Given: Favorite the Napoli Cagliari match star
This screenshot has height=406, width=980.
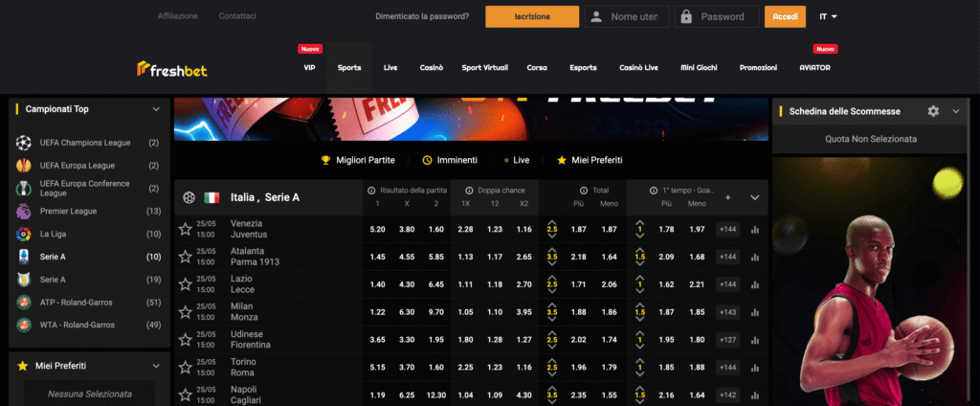Looking at the screenshot, I should 185,395.
